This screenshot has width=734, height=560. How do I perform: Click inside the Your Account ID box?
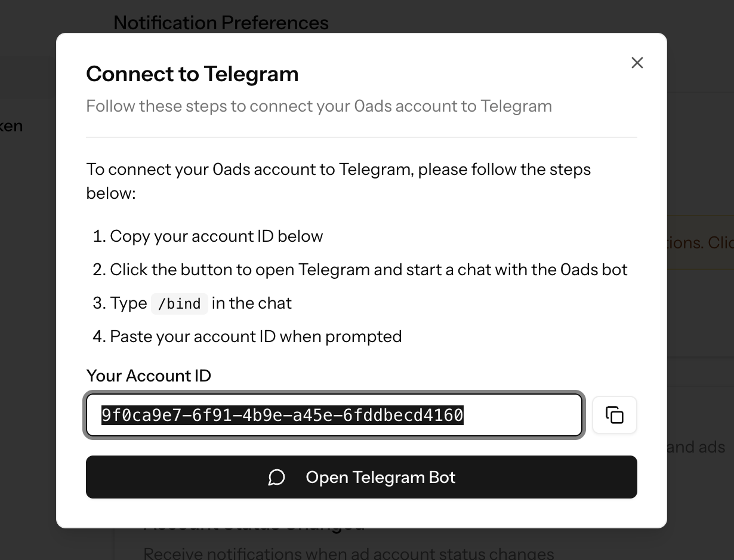click(334, 414)
